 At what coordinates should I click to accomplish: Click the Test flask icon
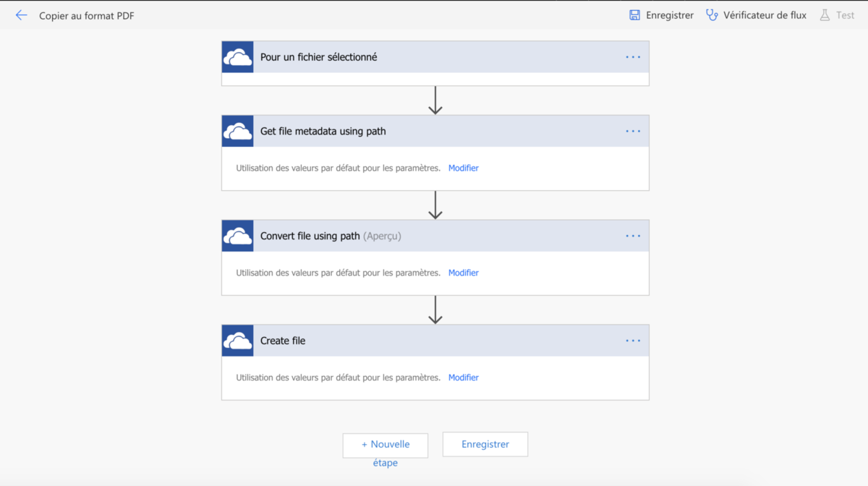point(825,15)
